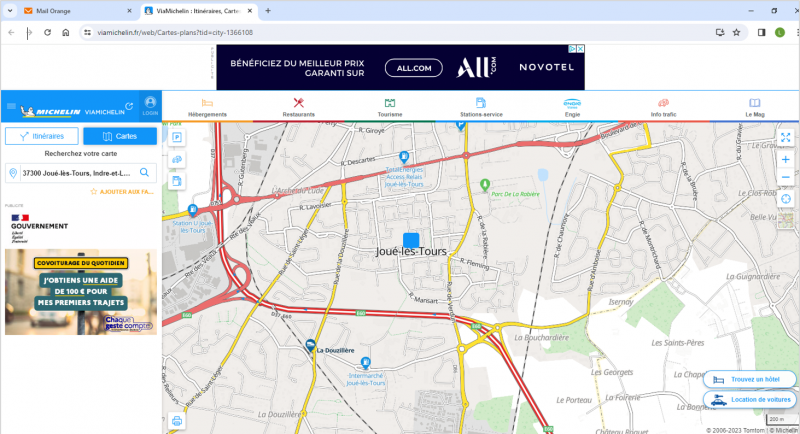Open the covoiturage government ad image
Image resolution: width=800 pixels, height=434 pixels.
point(81,292)
